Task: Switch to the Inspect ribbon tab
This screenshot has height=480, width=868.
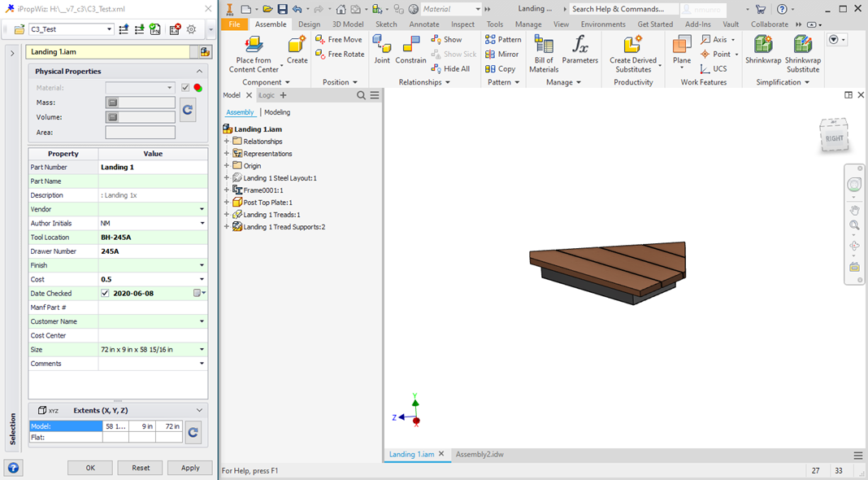Action: [x=462, y=24]
